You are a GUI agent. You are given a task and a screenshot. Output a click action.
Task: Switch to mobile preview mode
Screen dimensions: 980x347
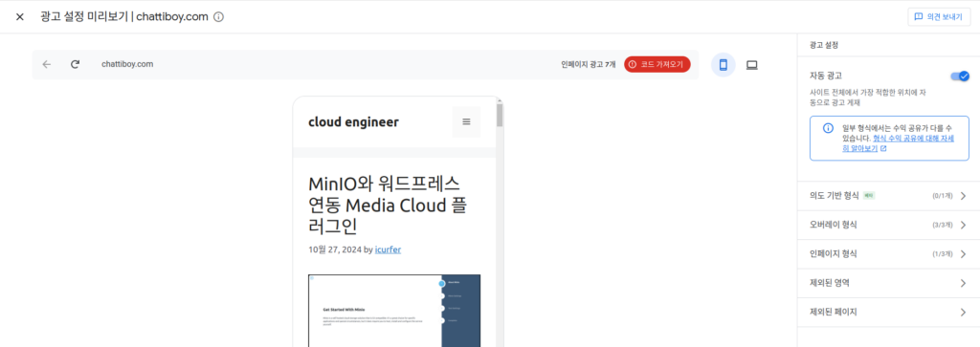tap(724, 65)
